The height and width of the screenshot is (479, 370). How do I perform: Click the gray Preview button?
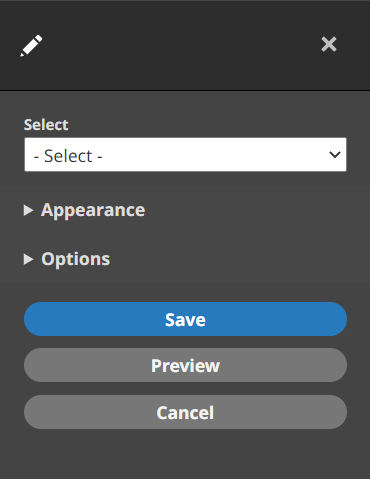[x=185, y=365]
